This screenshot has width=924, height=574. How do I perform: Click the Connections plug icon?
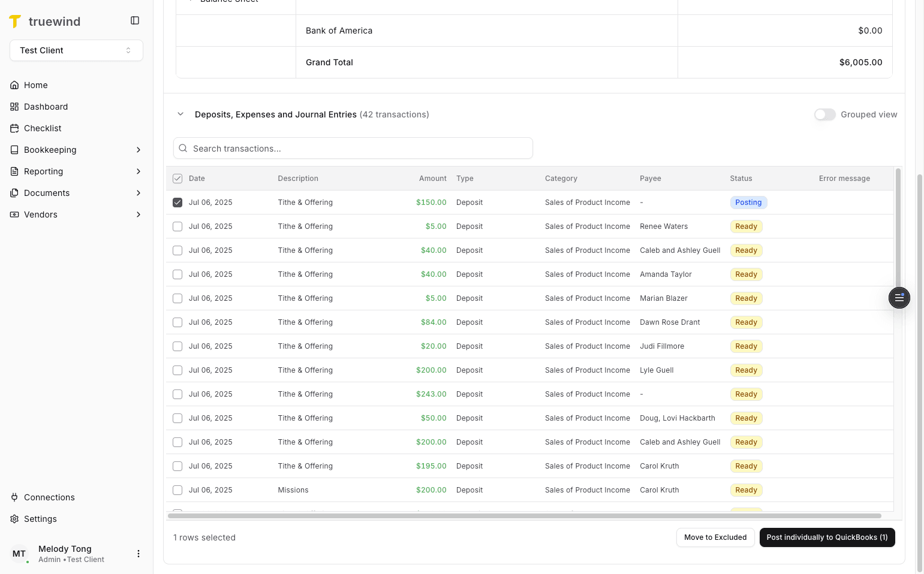(x=14, y=497)
